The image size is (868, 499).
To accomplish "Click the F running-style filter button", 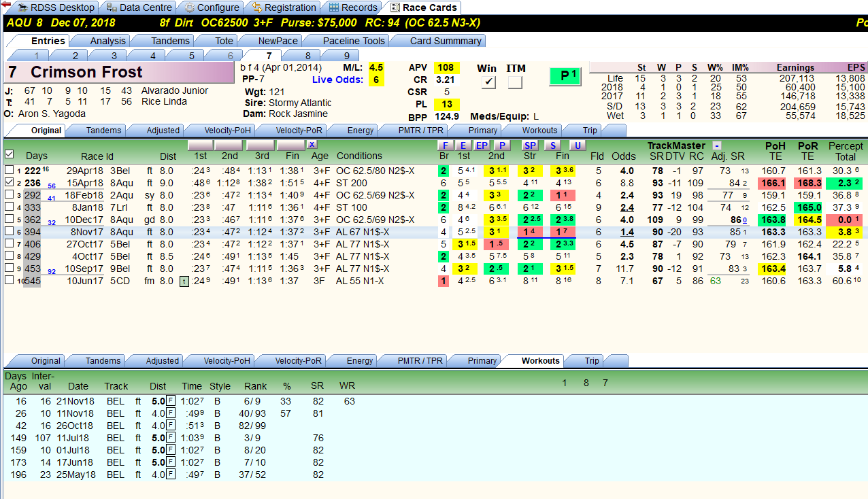I will click(445, 145).
